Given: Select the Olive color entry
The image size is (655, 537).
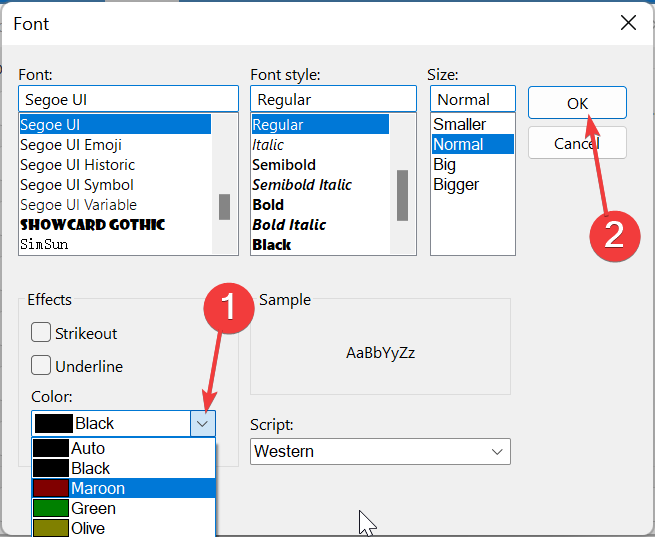Looking at the screenshot, I should (124, 528).
